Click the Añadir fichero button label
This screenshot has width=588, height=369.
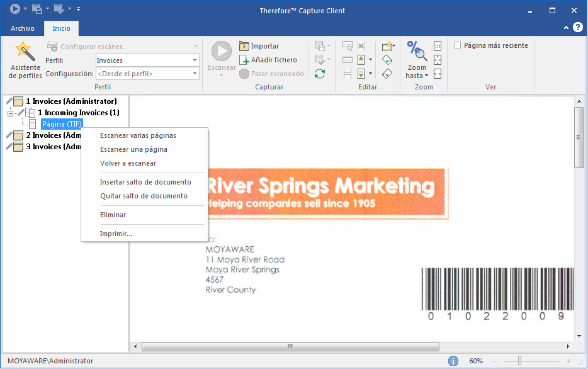coord(274,60)
